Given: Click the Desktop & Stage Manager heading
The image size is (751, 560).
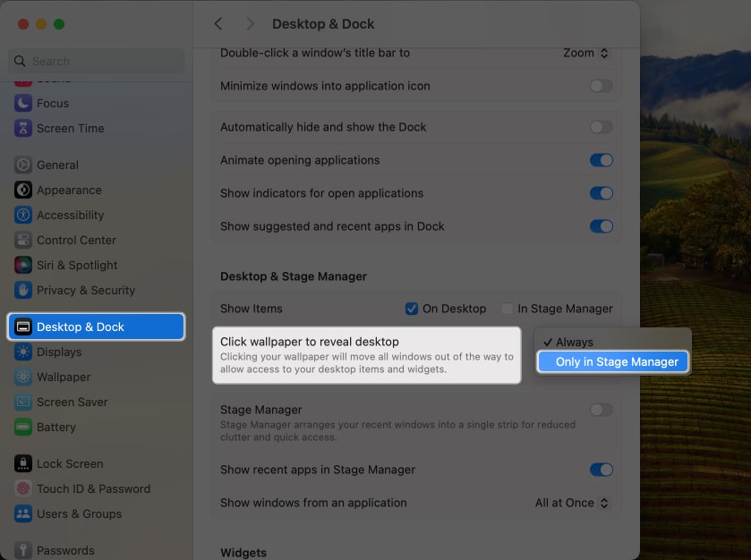Looking at the screenshot, I should click(293, 276).
